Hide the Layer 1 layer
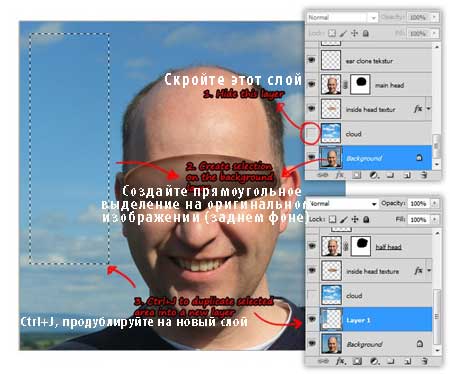This screenshot has width=450, height=374. [312, 319]
